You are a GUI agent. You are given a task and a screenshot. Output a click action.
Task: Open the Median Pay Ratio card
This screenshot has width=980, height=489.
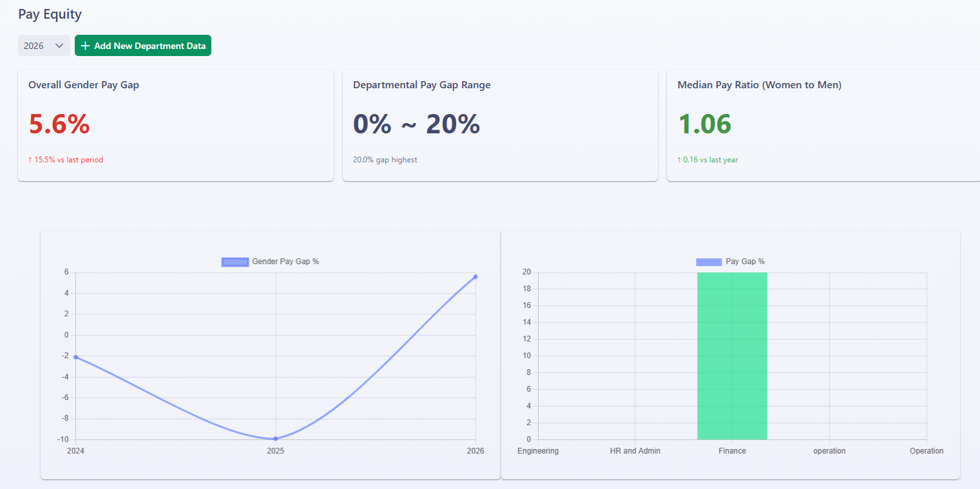pos(823,125)
